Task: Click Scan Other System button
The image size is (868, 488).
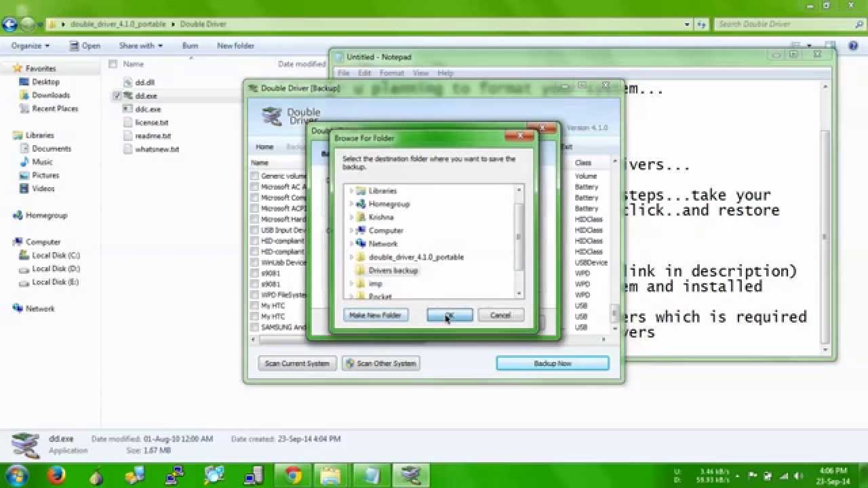Action: 381,363
